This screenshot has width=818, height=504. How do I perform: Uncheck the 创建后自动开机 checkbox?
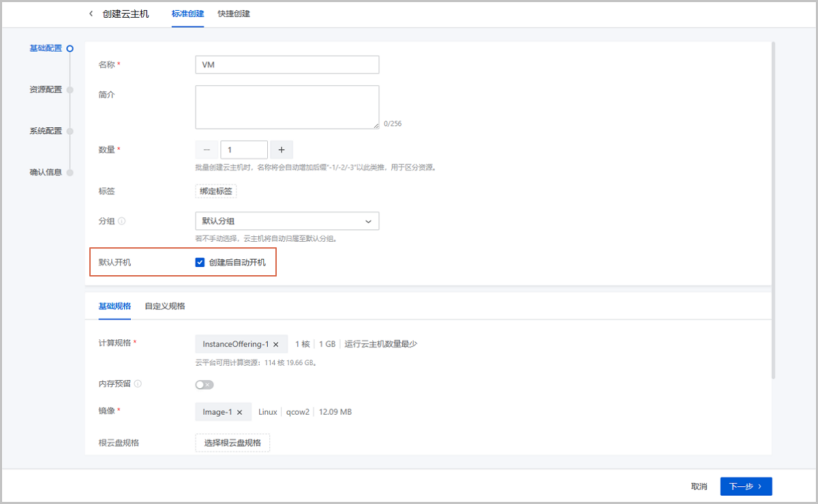pyautogui.click(x=200, y=262)
